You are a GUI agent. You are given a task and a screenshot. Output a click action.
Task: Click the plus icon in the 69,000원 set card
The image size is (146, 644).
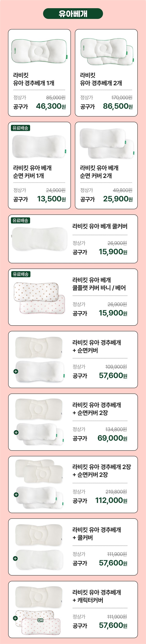pyautogui.click(x=16, y=432)
